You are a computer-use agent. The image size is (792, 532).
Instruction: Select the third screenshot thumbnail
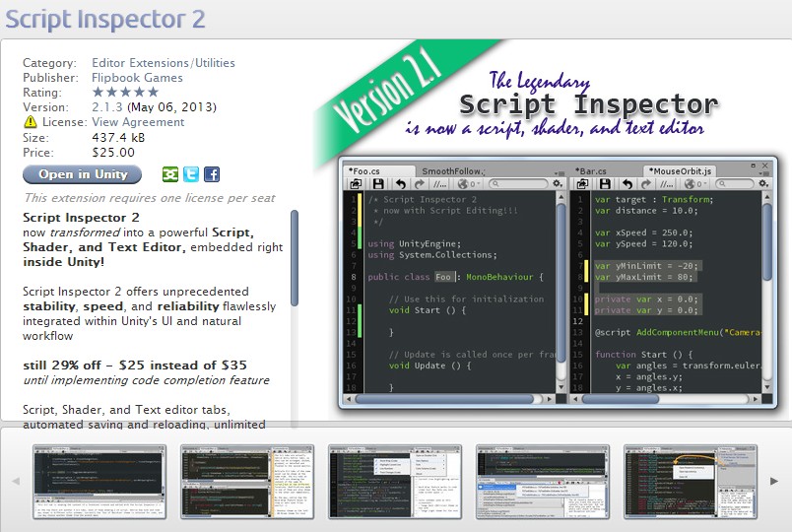395,482
